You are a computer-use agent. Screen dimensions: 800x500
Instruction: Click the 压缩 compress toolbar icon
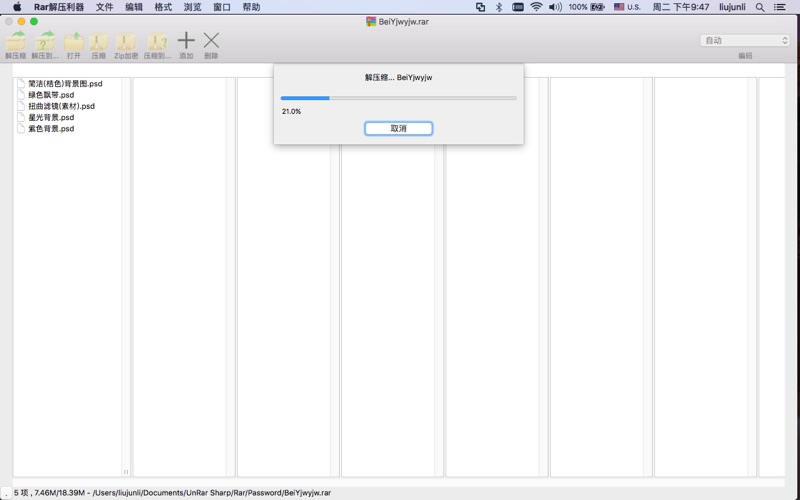(x=98, y=42)
